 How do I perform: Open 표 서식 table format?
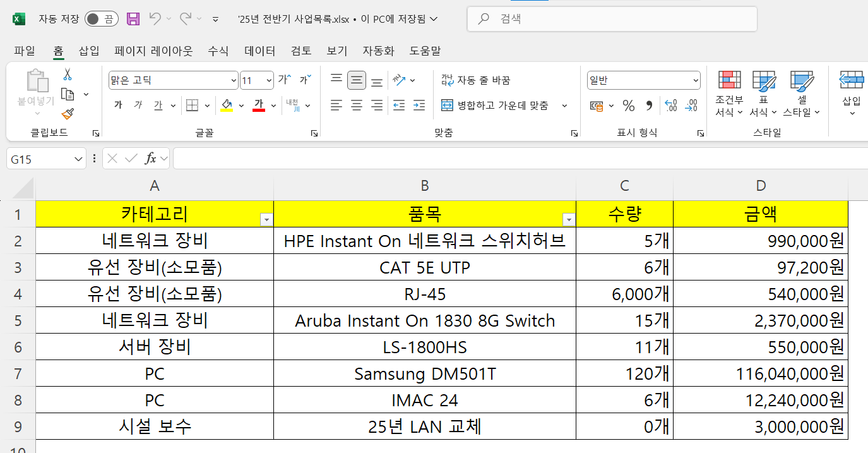[x=763, y=94]
